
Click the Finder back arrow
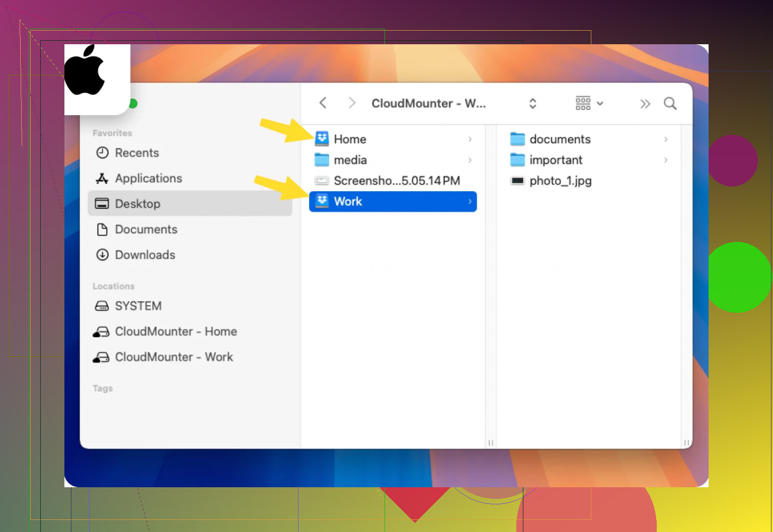pyautogui.click(x=323, y=103)
